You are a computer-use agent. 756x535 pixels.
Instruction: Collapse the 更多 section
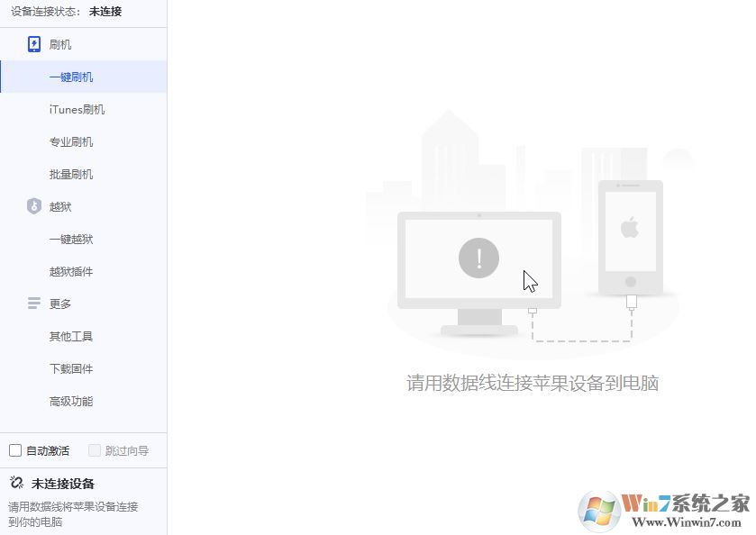59,304
